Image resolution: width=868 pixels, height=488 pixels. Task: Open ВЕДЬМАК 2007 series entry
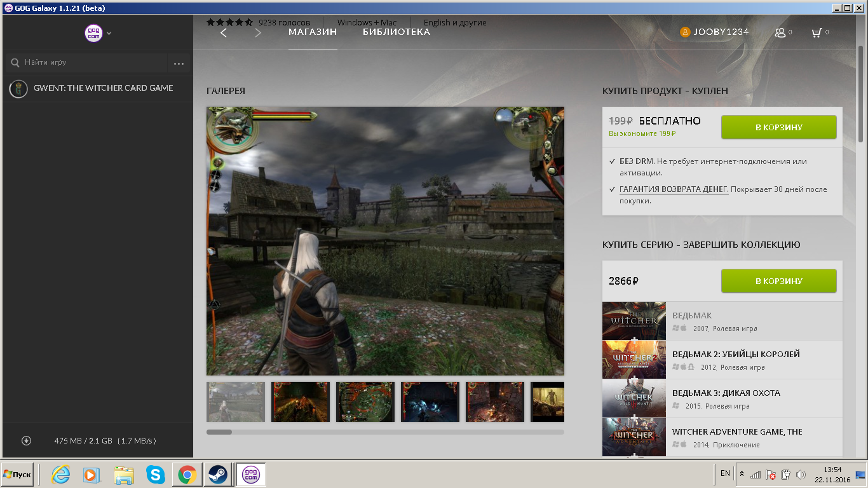coord(722,321)
